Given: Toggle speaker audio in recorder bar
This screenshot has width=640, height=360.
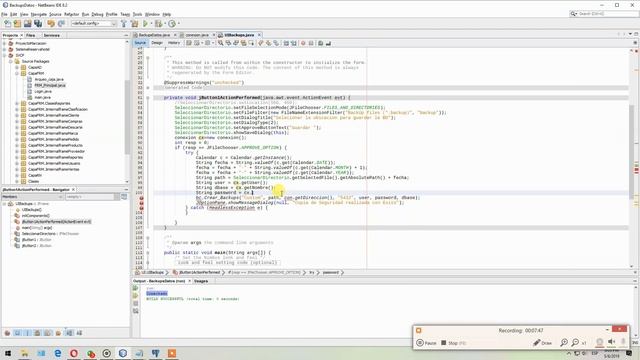Looking at the screenshot, I should tap(611, 342).
